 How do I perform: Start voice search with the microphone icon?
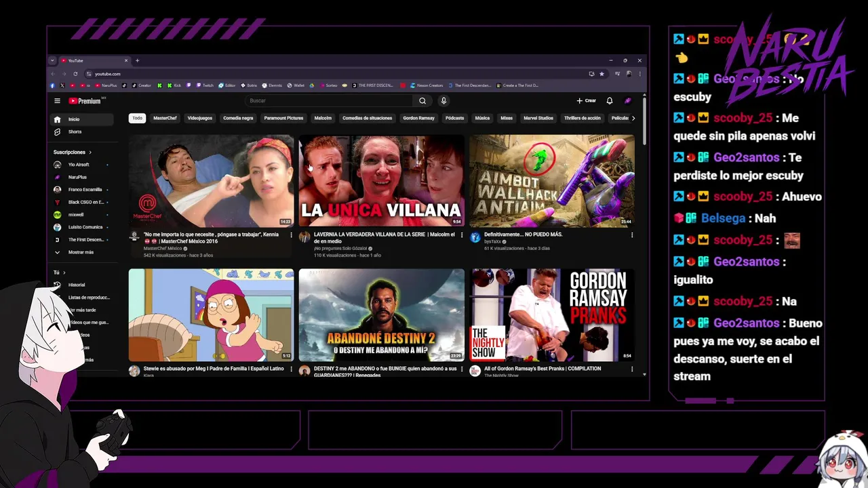tap(443, 101)
